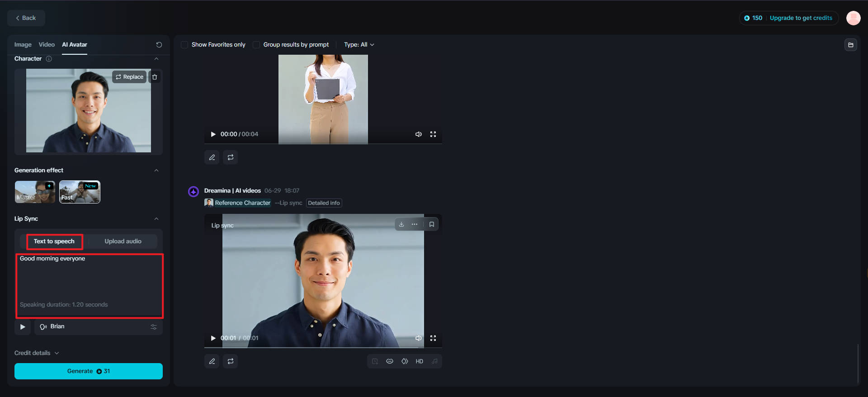868x397 pixels.
Task: Click the extend video icon in toolbar
Action: [375, 361]
